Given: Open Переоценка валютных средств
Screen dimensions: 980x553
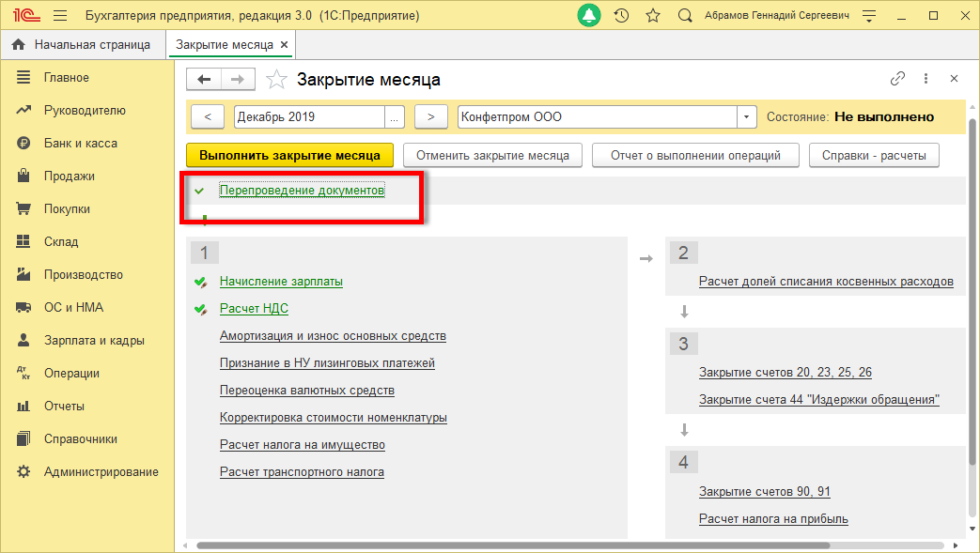Looking at the screenshot, I should pos(307,391).
